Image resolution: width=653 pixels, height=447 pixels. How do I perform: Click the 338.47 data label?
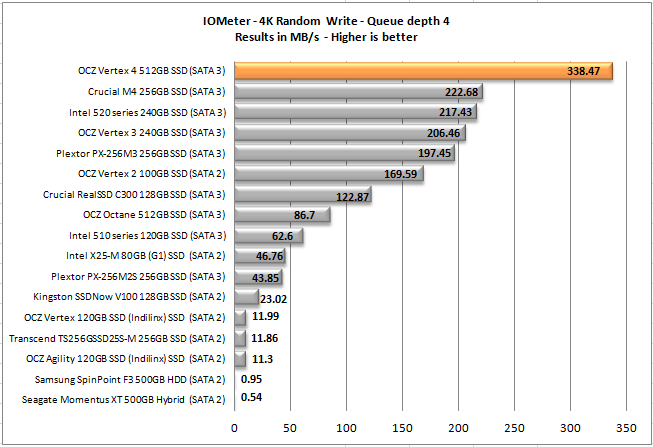click(583, 71)
